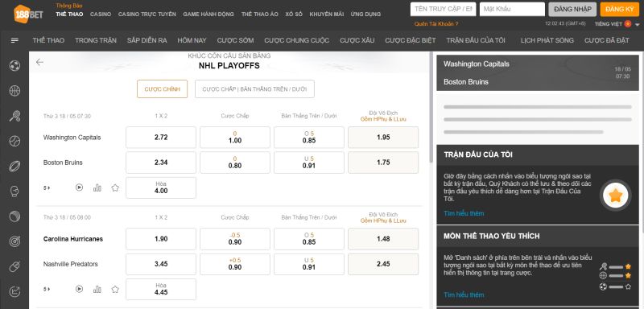Viewport: 644px width, 309px height.
Task: Focus the Mật Khẩu password field
Action: click(512, 9)
